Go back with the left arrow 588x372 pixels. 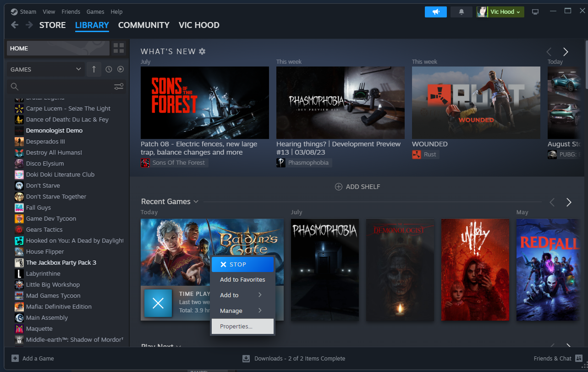(15, 25)
